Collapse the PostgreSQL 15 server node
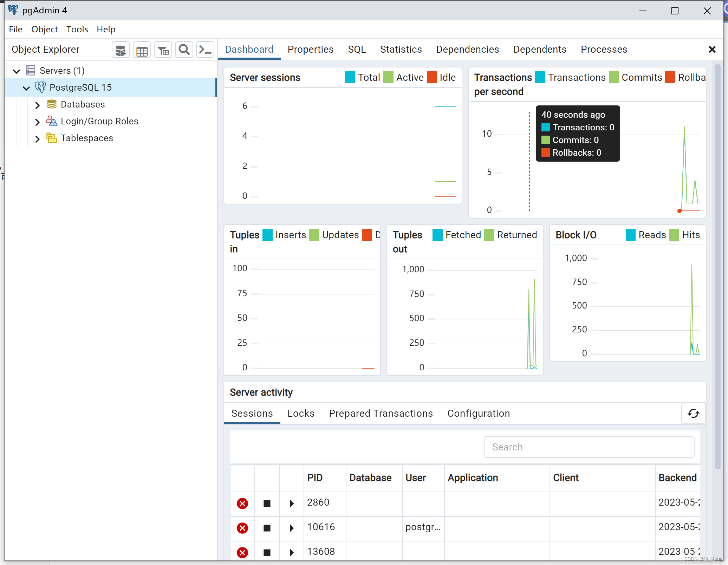 [x=26, y=88]
